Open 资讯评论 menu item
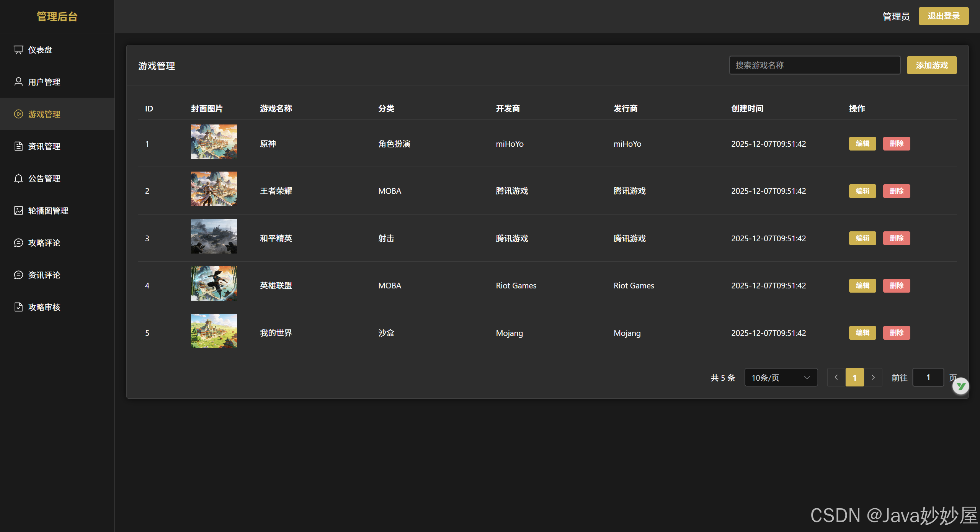The width and height of the screenshot is (980, 532). point(44,275)
